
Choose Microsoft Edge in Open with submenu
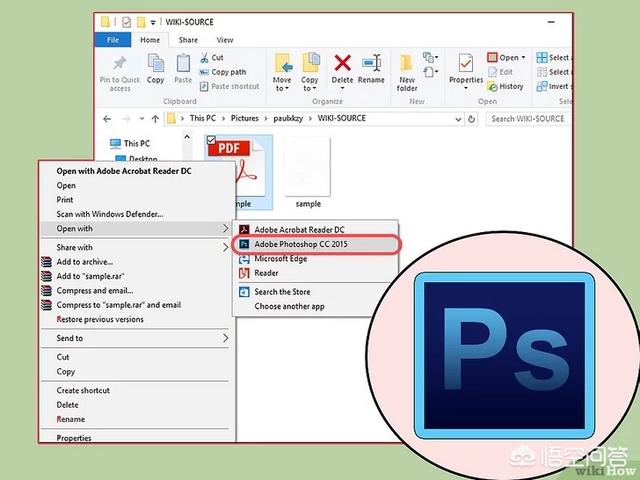click(315, 259)
